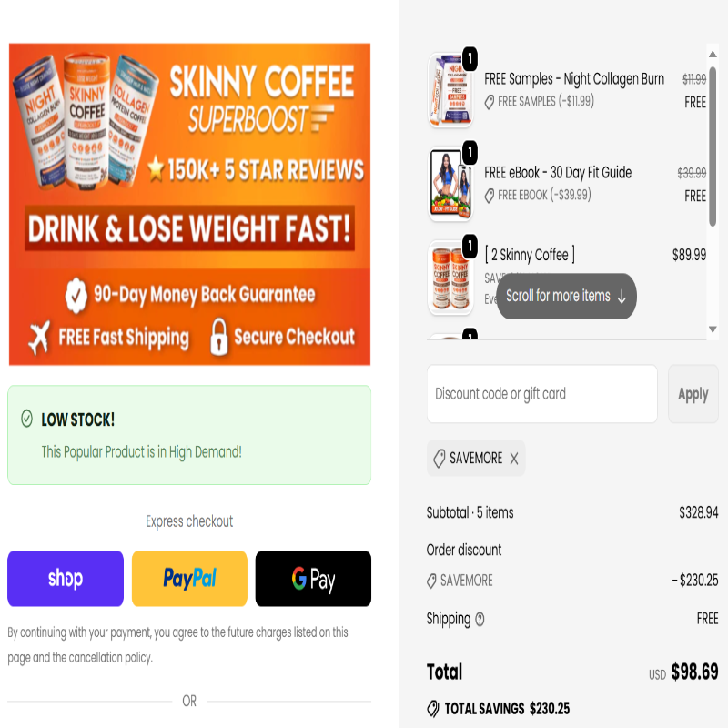Click the order items list scrollbar thumb
The height and width of the screenshot is (728, 728).
pyautogui.click(x=713, y=147)
